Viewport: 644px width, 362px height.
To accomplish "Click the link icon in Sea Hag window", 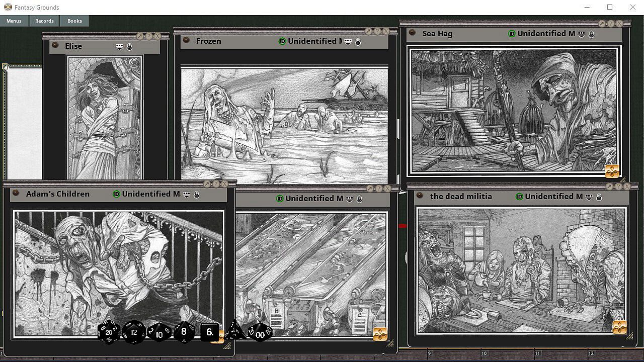I will (x=412, y=33).
